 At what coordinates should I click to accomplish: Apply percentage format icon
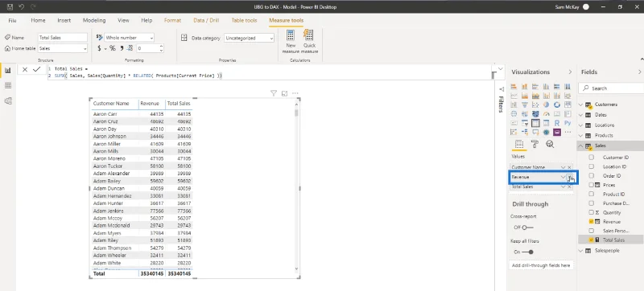[112, 48]
